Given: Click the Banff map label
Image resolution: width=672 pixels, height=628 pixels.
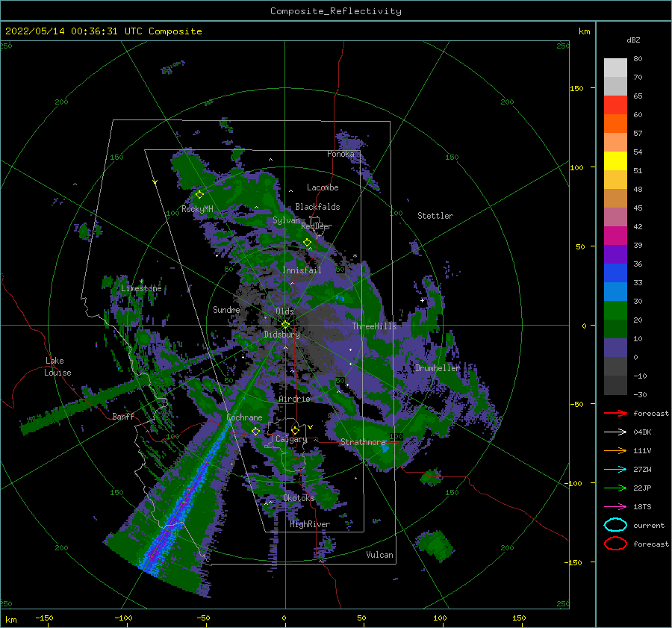Looking at the screenshot, I should [123, 416].
